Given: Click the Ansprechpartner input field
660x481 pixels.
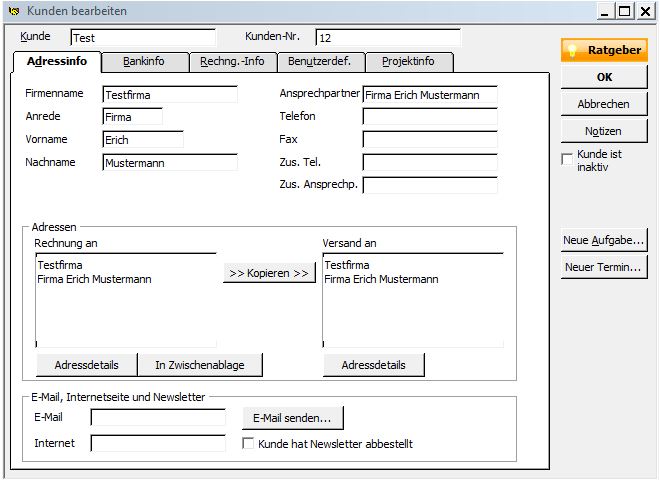Looking at the screenshot, I should (x=430, y=95).
